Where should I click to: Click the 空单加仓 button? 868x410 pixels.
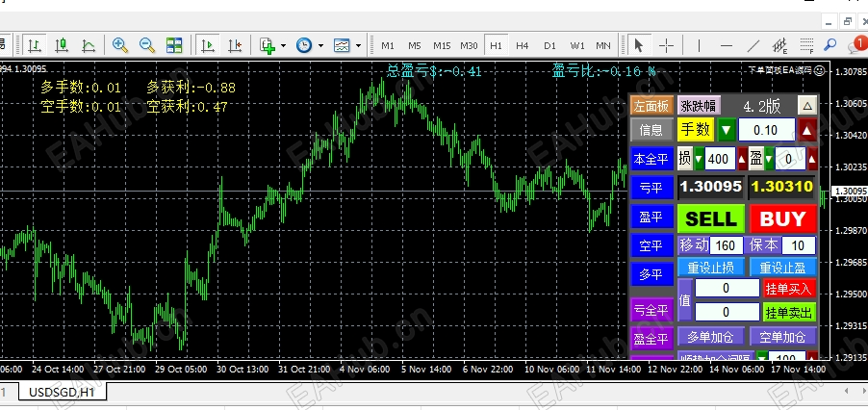(x=782, y=337)
